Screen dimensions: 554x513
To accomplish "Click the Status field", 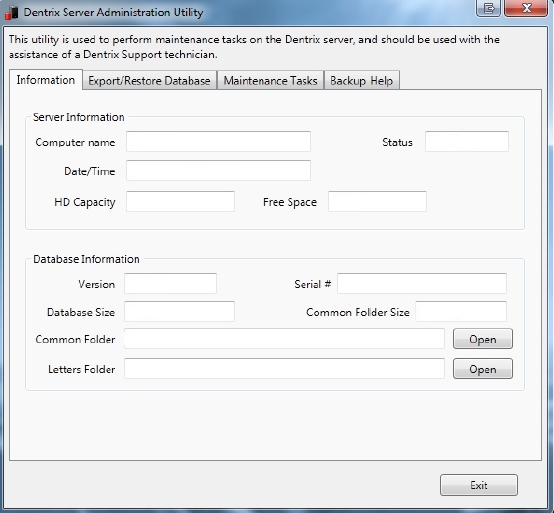I will tap(467, 142).
